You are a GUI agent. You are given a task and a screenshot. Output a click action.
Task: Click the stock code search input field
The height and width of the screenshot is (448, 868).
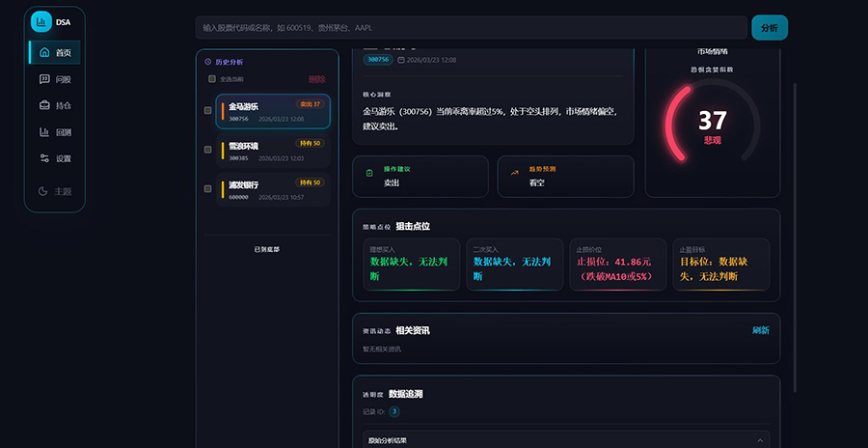(x=471, y=28)
